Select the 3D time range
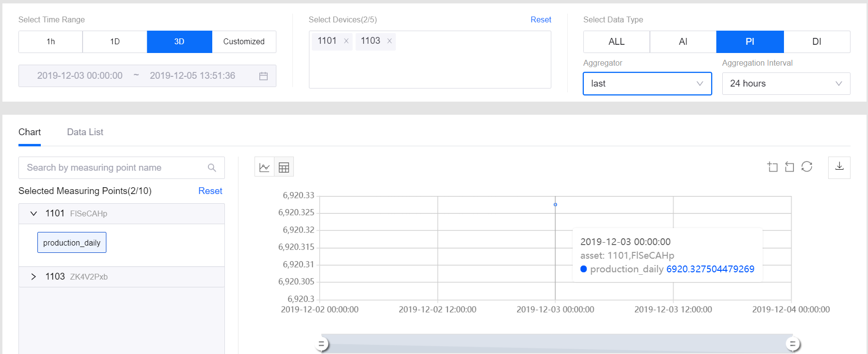Image resolution: width=868 pixels, height=354 pixels. [179, 42]
